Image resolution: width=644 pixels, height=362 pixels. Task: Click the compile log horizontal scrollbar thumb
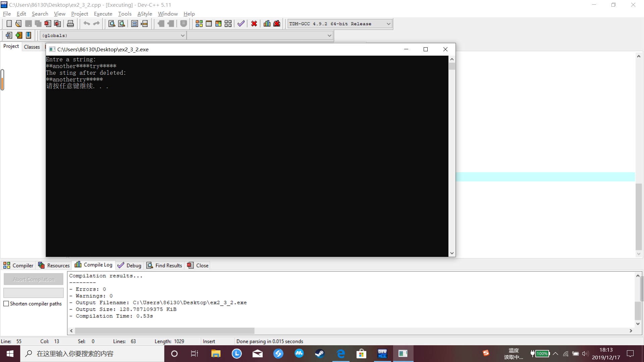pos(164,331)
